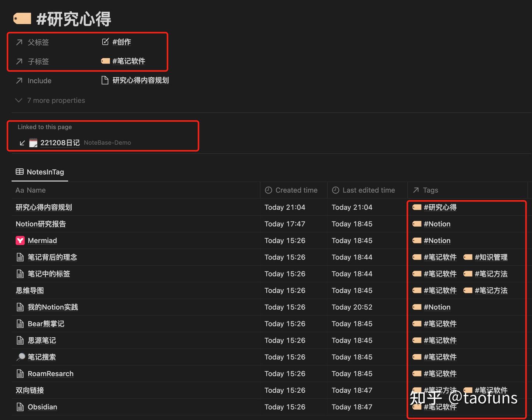Click the clock icon in Created time header

tap(269, 190)
